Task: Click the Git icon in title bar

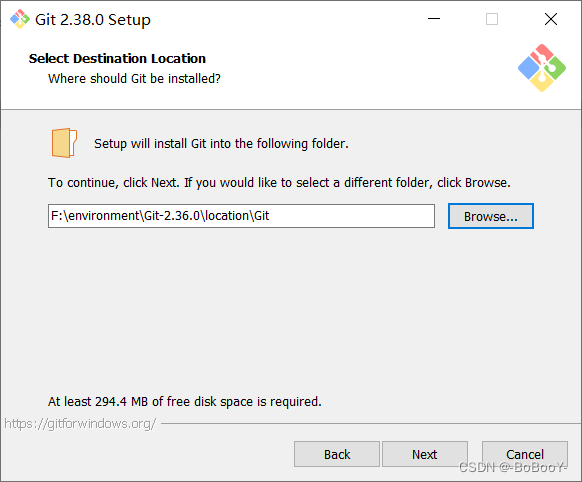Action: pyautogui.click(x=20, y=19)
